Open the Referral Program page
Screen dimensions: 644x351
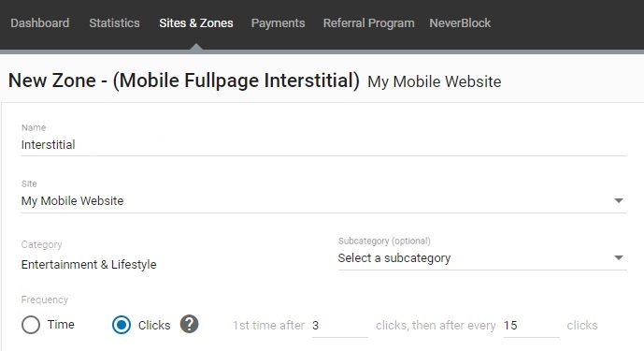[368, 23]
